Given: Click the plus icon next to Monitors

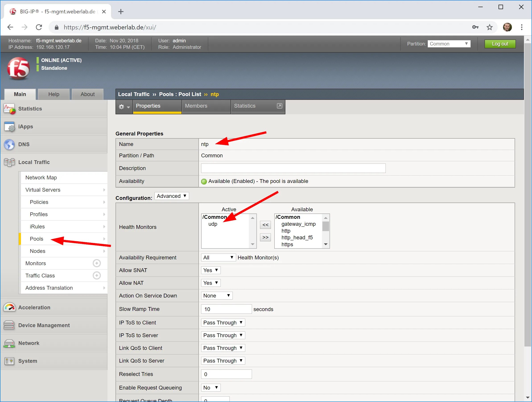Looking at the screenshot, I should click(x=97, y=263).
